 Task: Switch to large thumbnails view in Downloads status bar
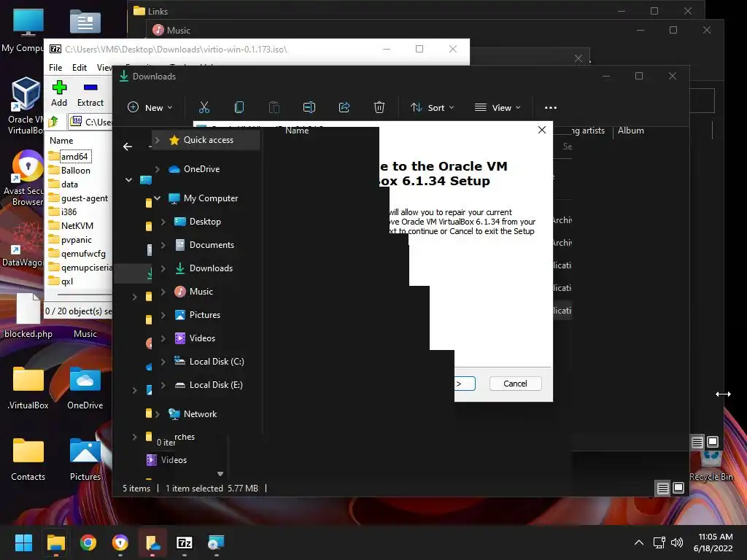(678, 488)
